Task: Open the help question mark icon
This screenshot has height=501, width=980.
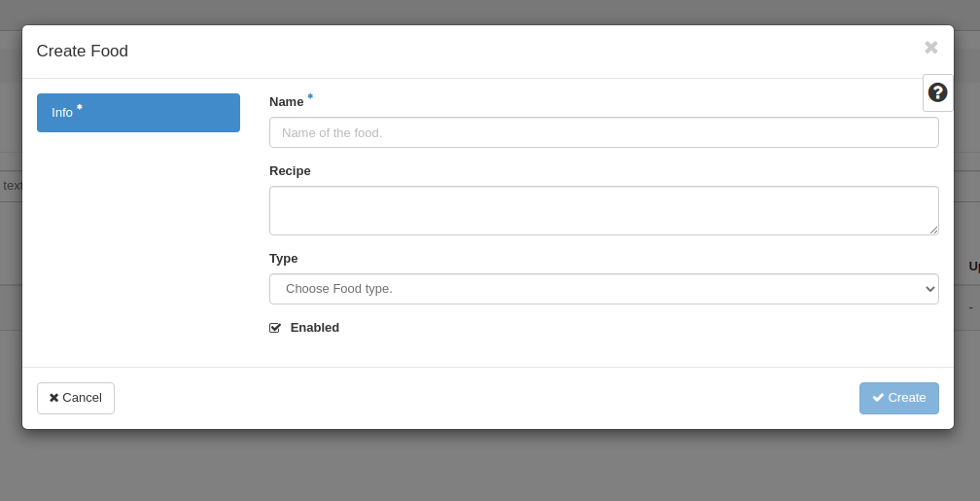Action: click(937, 92)
